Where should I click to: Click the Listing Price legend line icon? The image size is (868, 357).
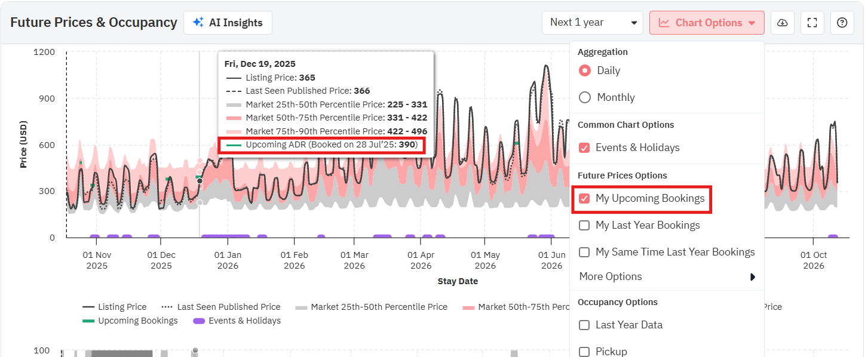(88, 307)
